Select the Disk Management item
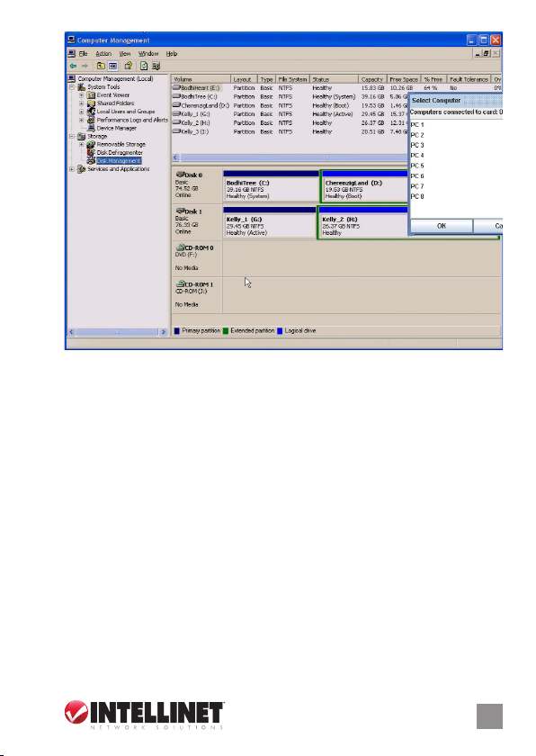The image size is (536, 756). pyautogui.click(x=119, y=160)
